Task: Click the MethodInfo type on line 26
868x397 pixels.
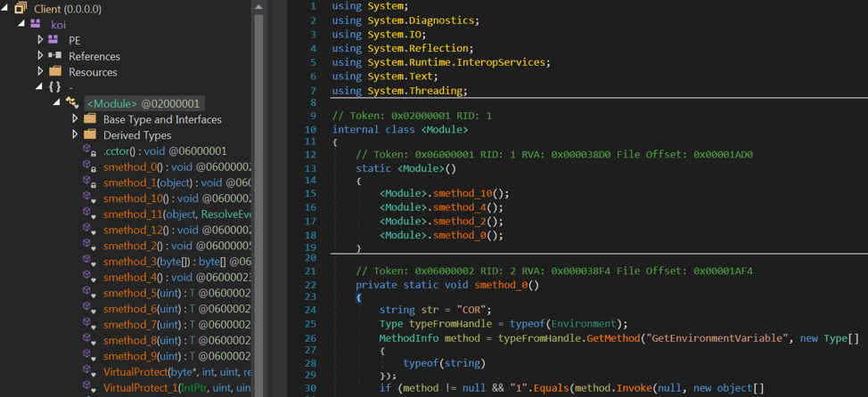Action: pos(409,338)
